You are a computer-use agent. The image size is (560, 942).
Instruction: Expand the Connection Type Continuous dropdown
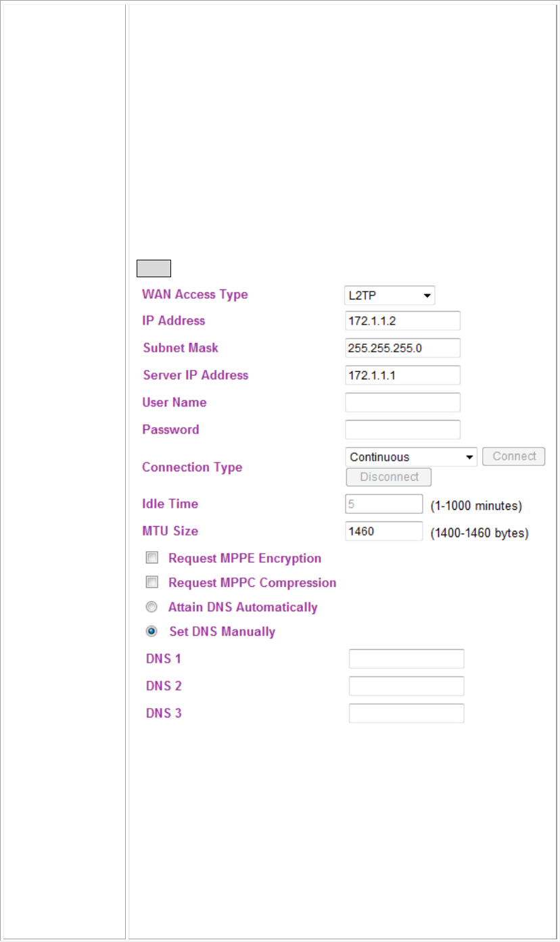click(411, 457)
